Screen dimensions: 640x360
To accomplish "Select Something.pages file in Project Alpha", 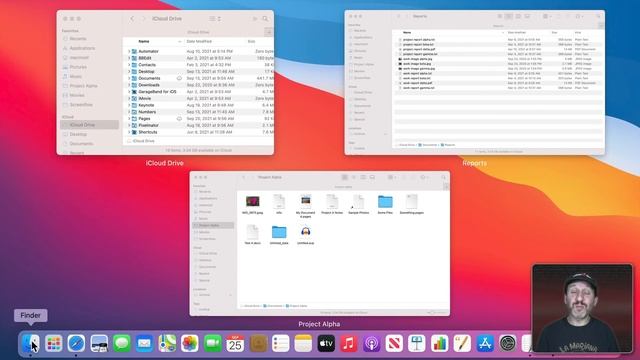I will (411, 202).
